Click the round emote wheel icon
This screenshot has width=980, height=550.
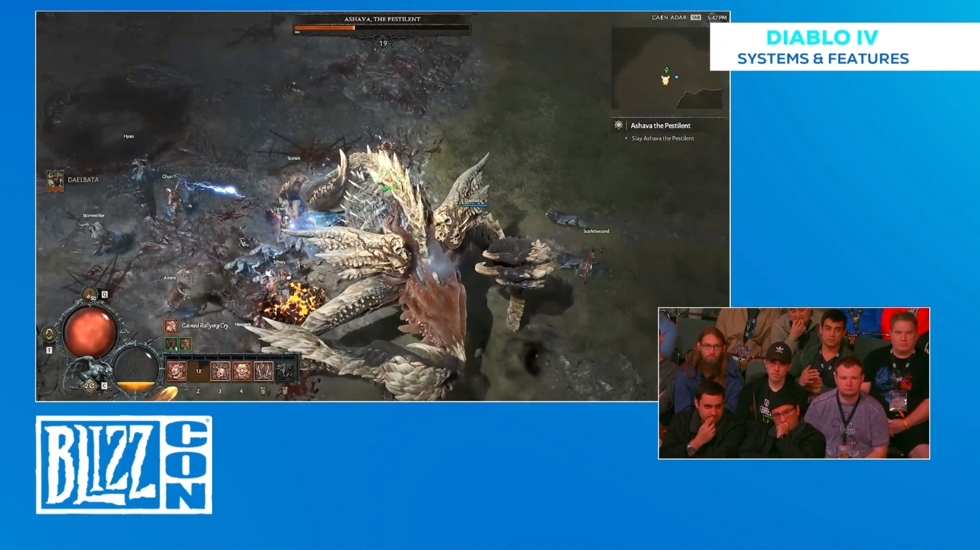click(x=49, y=334)
